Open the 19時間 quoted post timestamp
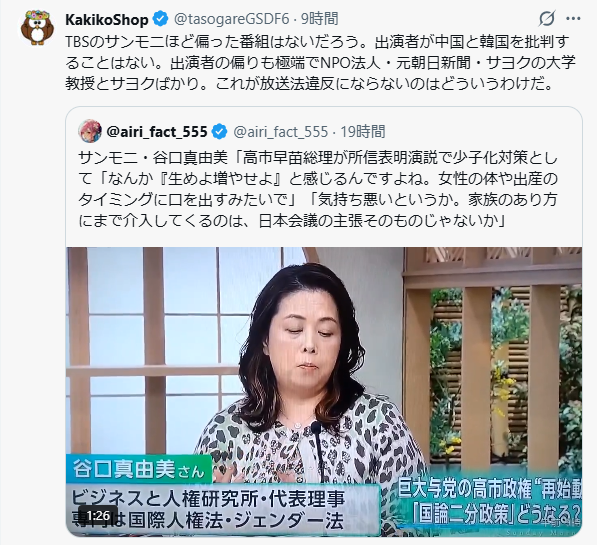 pyautogui.click(x=362, y=131)
